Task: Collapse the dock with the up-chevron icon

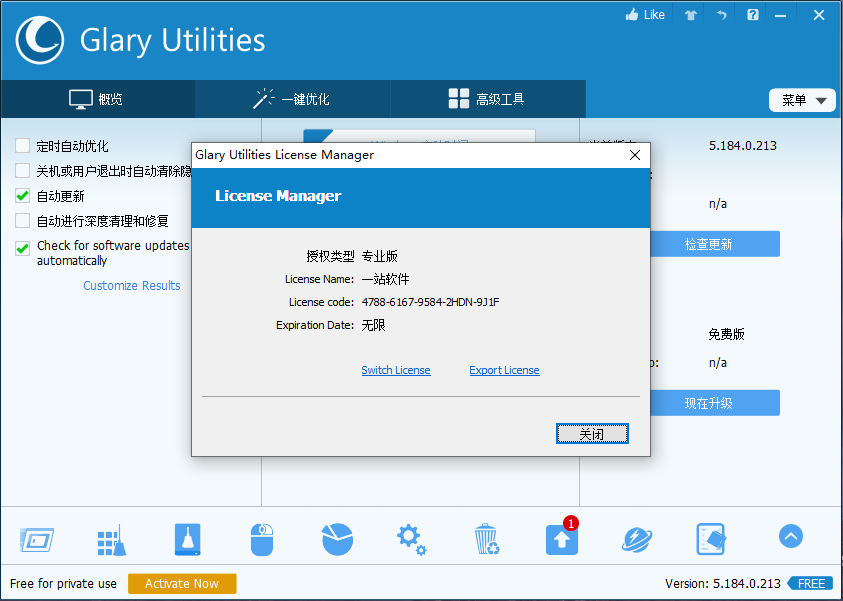Action: point(791,536)
